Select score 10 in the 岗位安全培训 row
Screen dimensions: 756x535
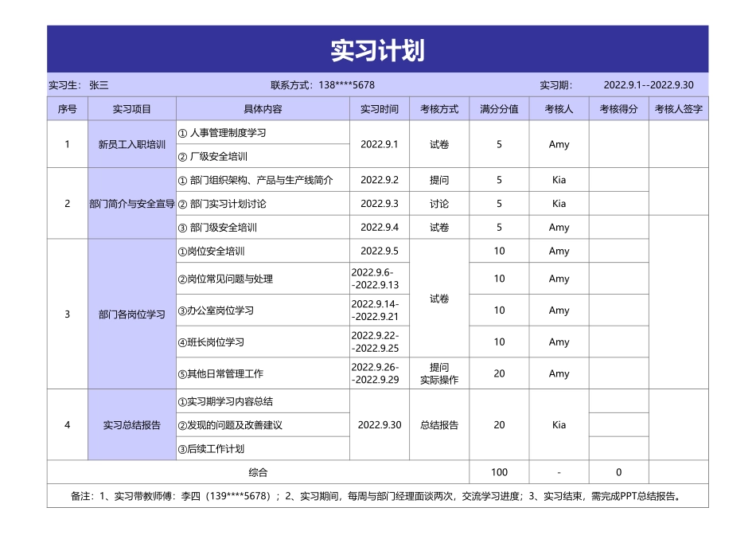point(499,251)
